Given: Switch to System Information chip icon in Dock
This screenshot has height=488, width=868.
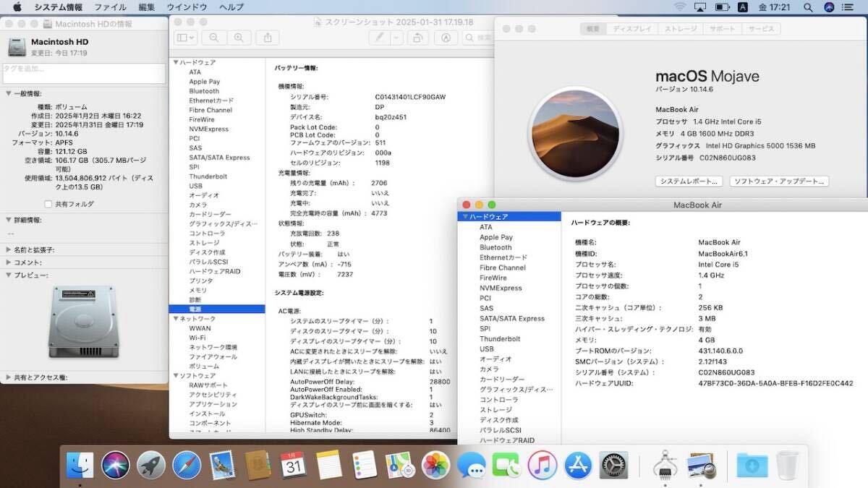Looking at the screenshot, I should pos(664,465).
